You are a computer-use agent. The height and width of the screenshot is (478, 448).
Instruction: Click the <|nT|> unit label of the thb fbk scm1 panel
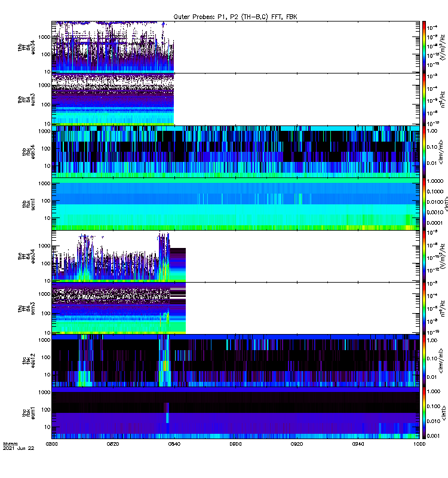446,204
